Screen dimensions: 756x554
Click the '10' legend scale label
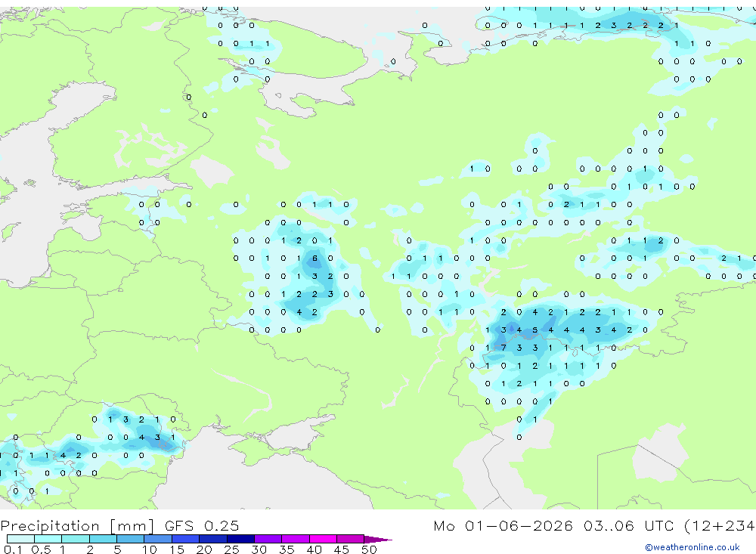[x=150, y=549]
